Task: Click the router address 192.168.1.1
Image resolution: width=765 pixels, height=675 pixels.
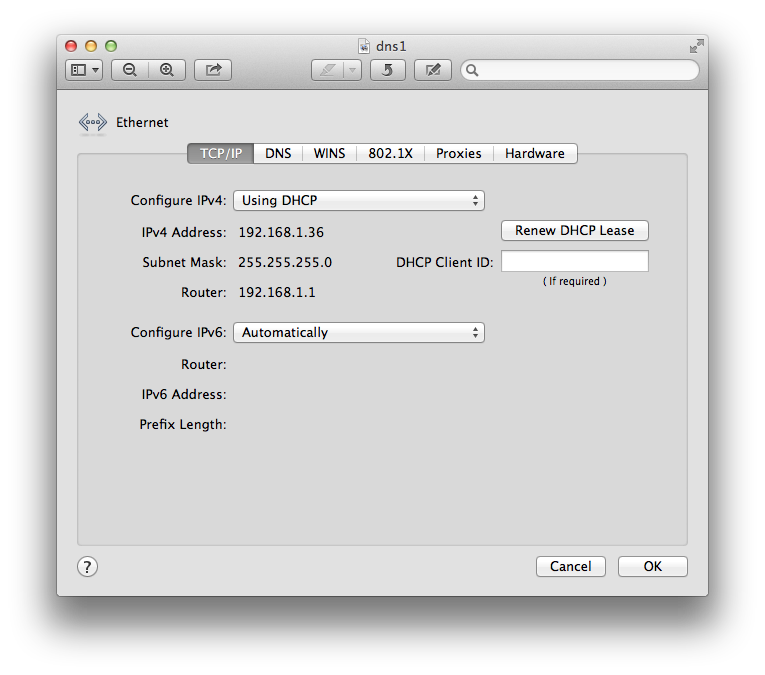Action: [x=277, y=292]
